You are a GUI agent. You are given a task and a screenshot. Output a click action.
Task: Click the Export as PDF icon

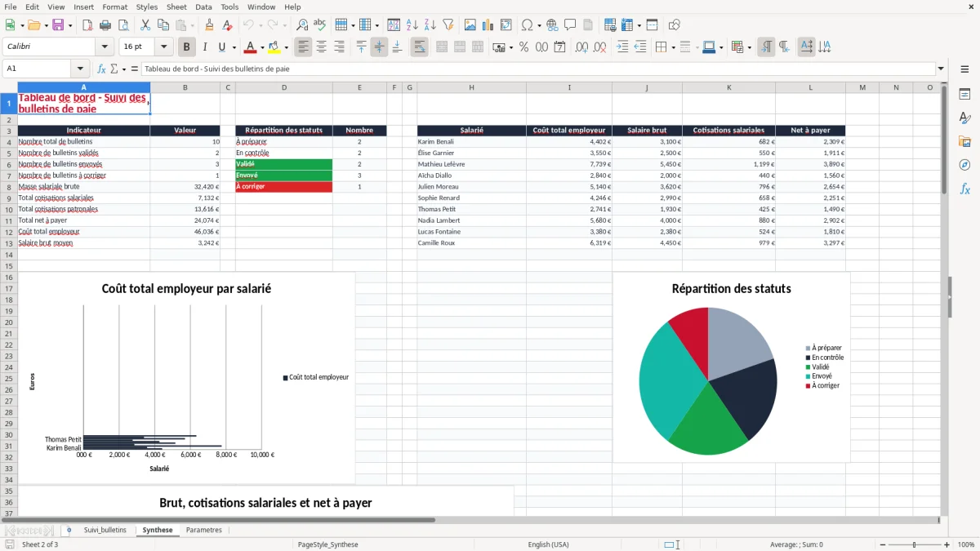pyautogui.click(x=87, y=25)
